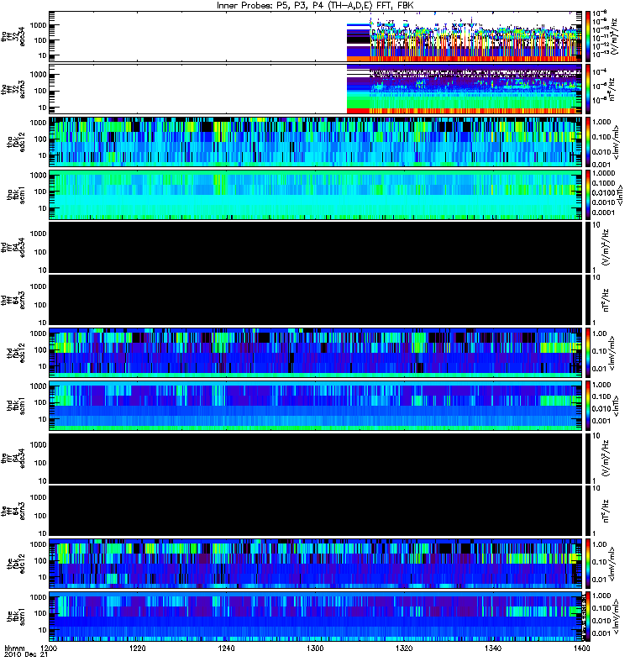Viewport: 630px width, 672px height.
Task: Click the 'thd fff 64 edc34' y-axis label
Action: tap(13, 247)
